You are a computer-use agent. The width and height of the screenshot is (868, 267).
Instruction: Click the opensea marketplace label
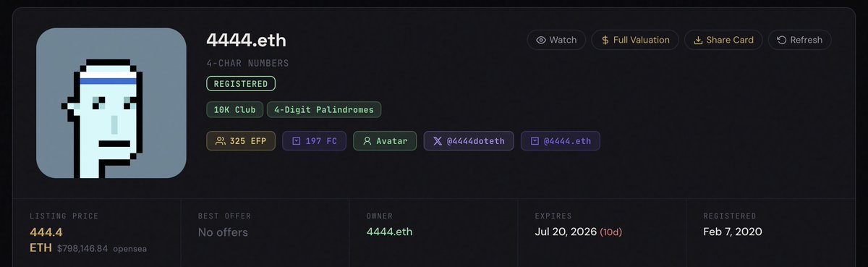[130, 248]
